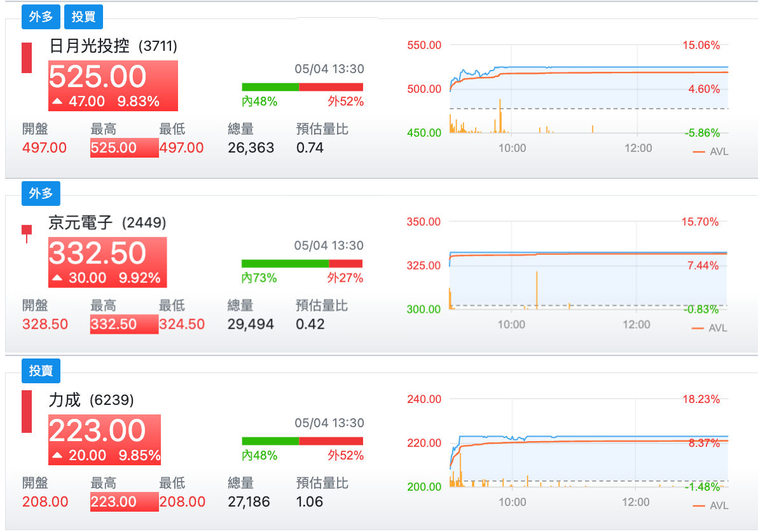Click the 550.00 axis label
Image resolution: width=758 pixels, height=532 pixels.
[x=424, y=45]
